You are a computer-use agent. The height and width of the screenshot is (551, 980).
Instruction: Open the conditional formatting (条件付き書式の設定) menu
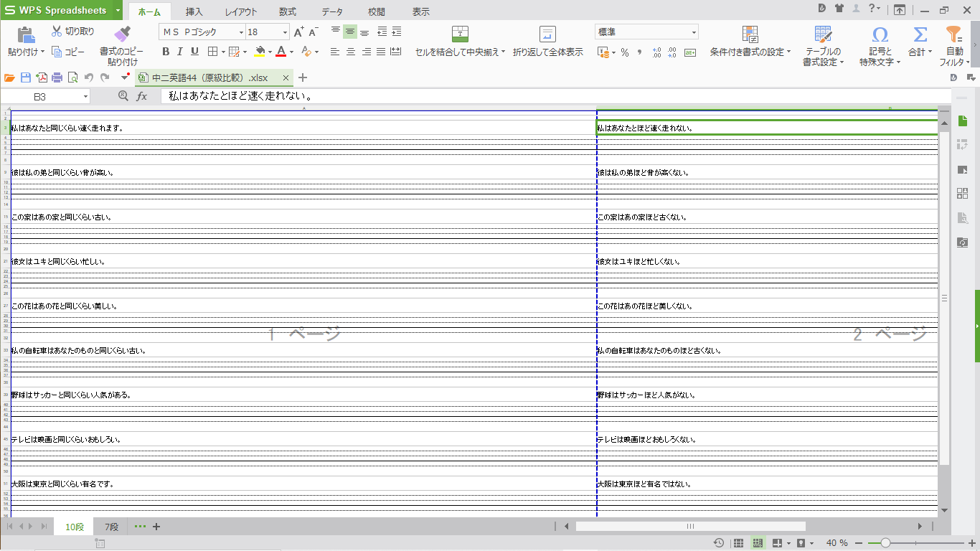click(750, 42)
